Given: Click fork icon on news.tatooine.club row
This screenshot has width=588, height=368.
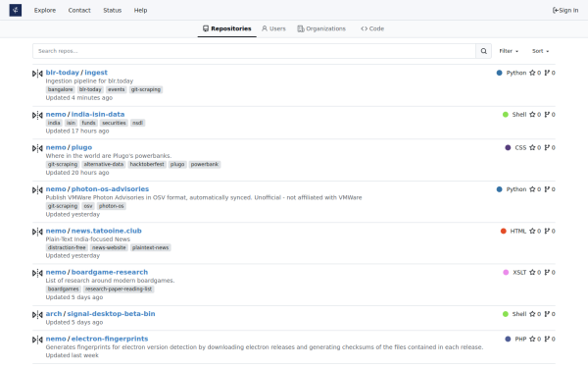Looking at the screenshot, I should point(547,231).
